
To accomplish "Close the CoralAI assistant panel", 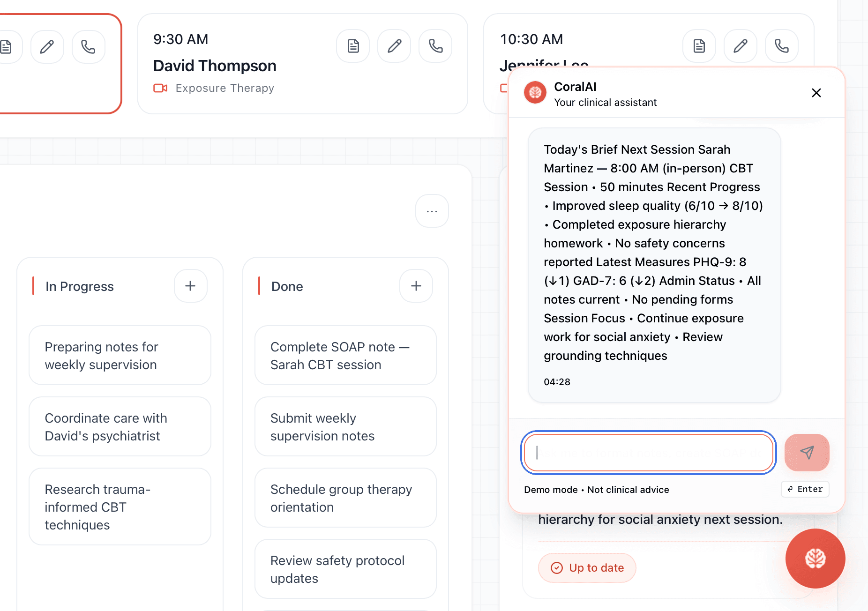I will coord(816,93).
